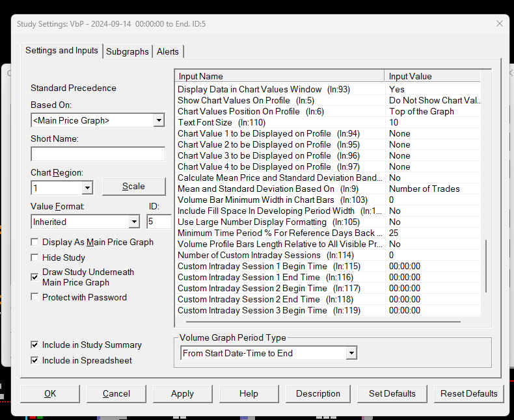514x420 pixels.
Task: Click the Reset Defaults button
Action: click(468, 393)
